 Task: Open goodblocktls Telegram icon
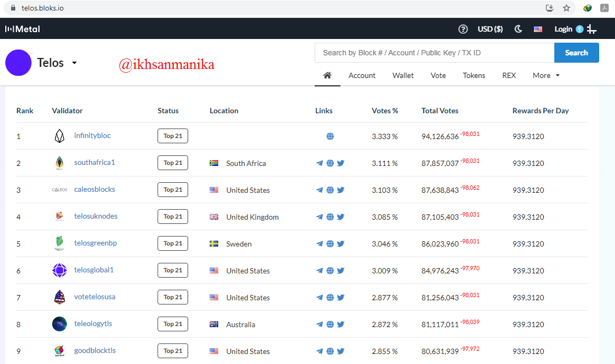(x=320, y=351)
